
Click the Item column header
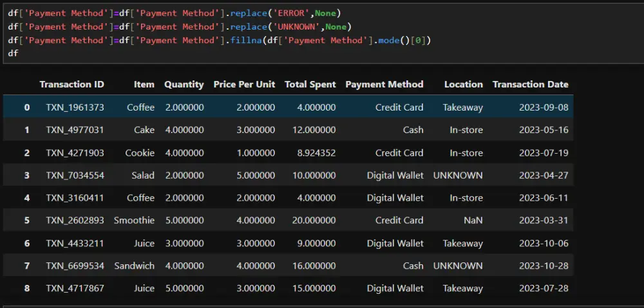144,84
